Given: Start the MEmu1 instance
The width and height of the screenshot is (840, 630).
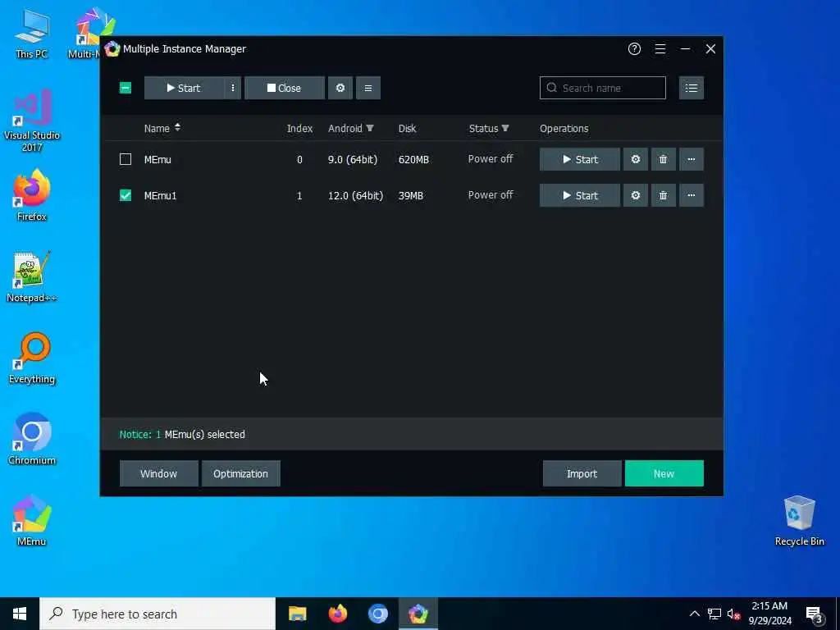Looking at the screenshot, I should (580, 195).
